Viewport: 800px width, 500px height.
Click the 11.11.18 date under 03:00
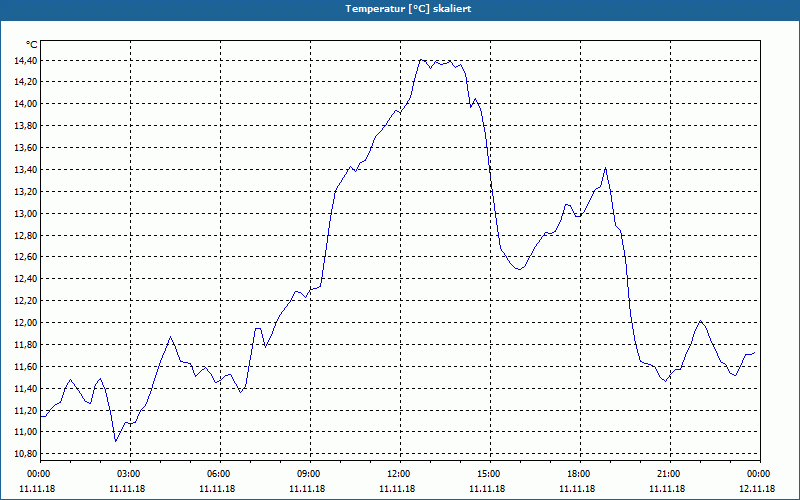(x=127, y=489)
